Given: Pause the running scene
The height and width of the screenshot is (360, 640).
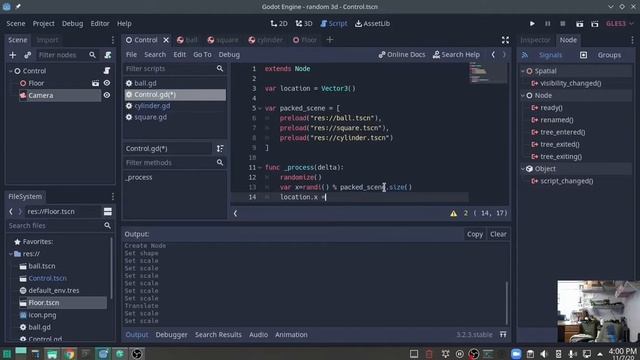Looking at the screenshot, I should point(547,24).
